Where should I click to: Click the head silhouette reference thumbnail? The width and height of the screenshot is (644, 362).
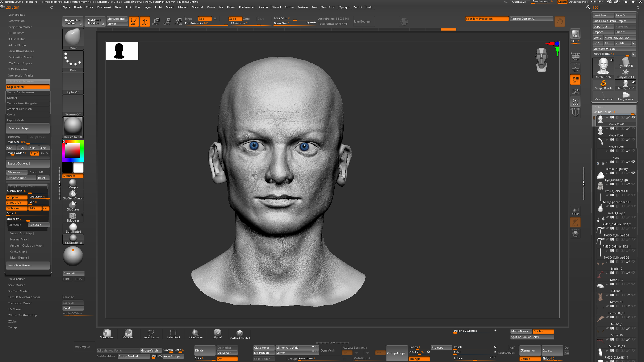point(122,50)
